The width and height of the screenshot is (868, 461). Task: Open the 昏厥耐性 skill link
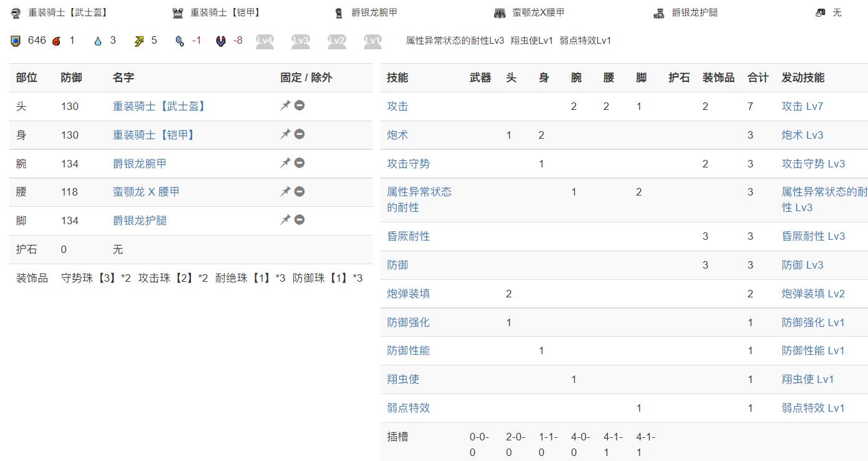(x=408, y=236)
